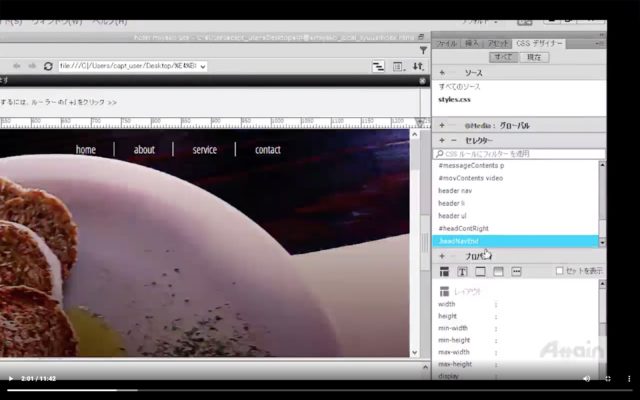Viewport: 640px width, 400px height.
Task: Open the CSS Designer panel options menu icon
Action: [x=600, y=43]
